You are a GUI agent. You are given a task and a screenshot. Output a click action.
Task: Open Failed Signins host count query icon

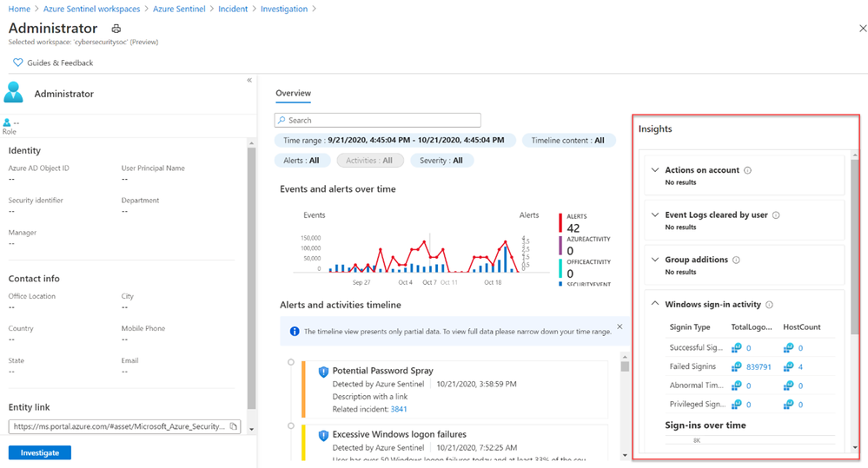point(788,366)
